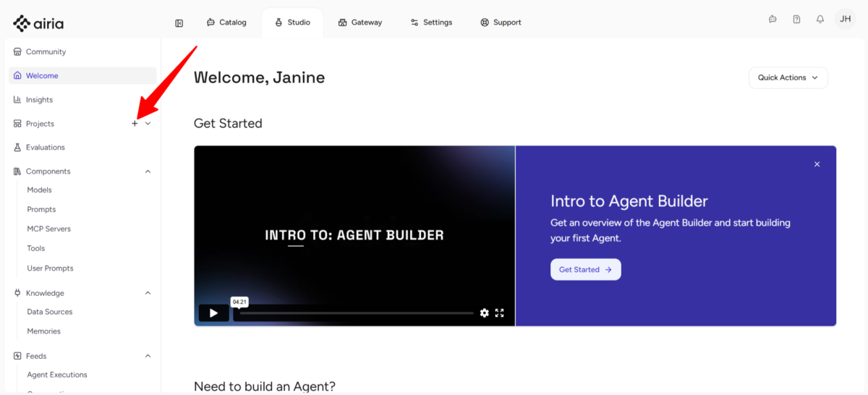Toggle the sidebar collapse icon
Viewport: 868px width, 395px height.
point(179,23)
